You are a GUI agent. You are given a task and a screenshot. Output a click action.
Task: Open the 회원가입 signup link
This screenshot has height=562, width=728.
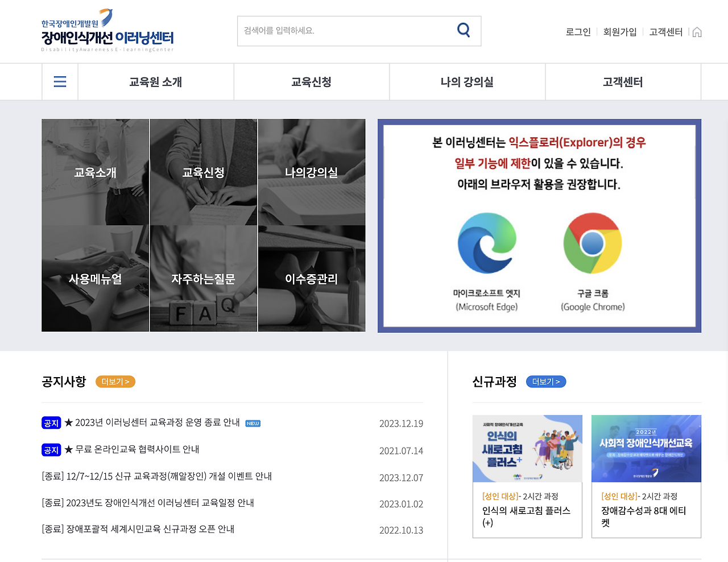[620, 32]
